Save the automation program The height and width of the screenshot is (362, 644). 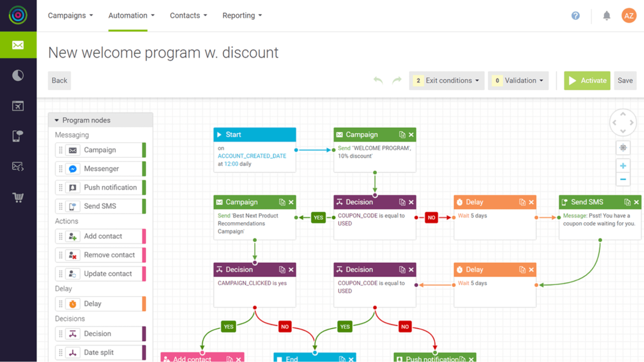[625, 80]
